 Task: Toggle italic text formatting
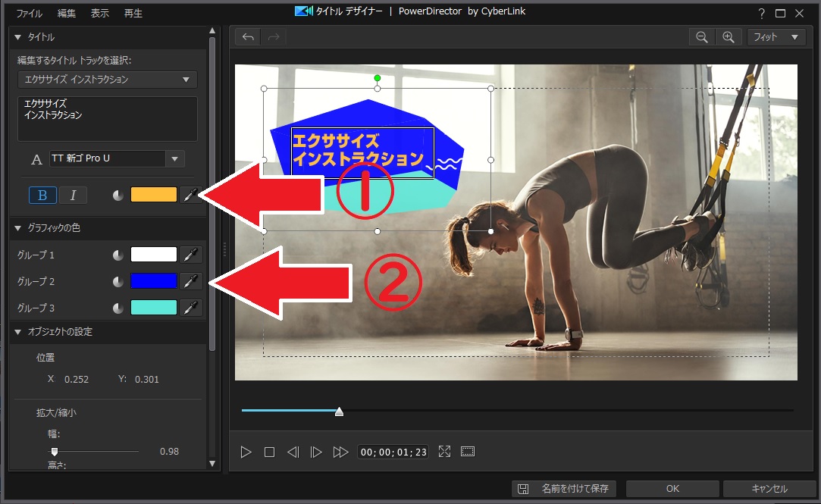[73, 196]
